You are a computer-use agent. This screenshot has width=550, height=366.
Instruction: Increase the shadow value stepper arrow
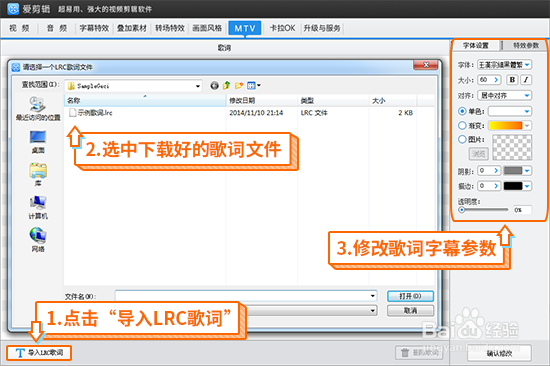click(496, 171)
